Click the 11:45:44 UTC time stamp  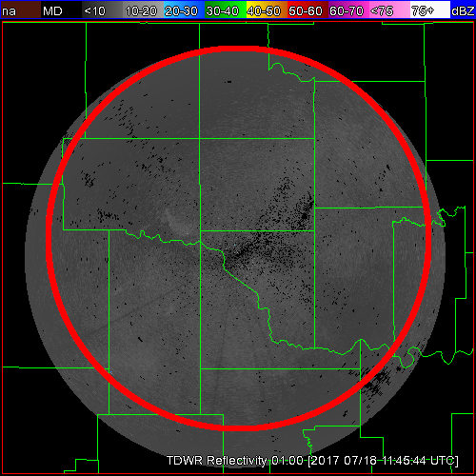pos(420,461)
